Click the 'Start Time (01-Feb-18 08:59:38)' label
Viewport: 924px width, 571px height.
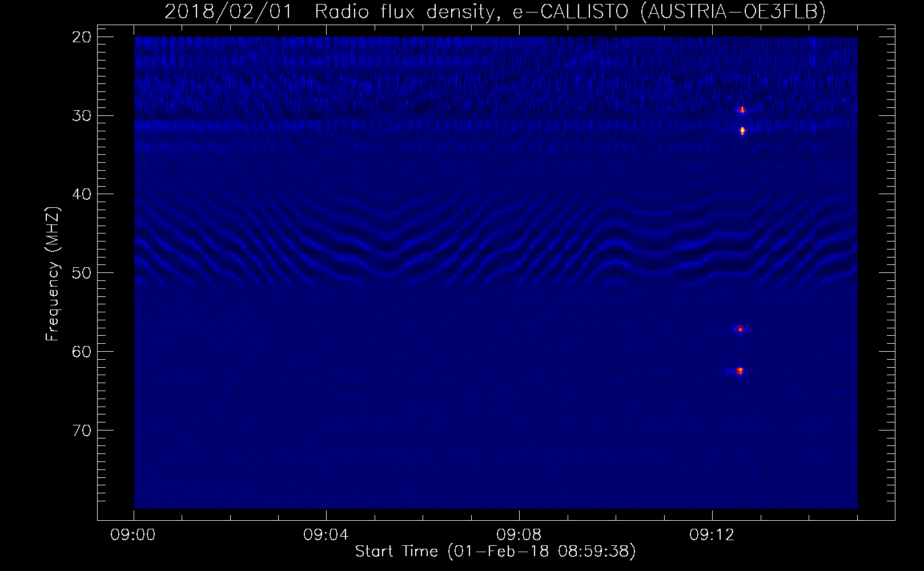495,552
